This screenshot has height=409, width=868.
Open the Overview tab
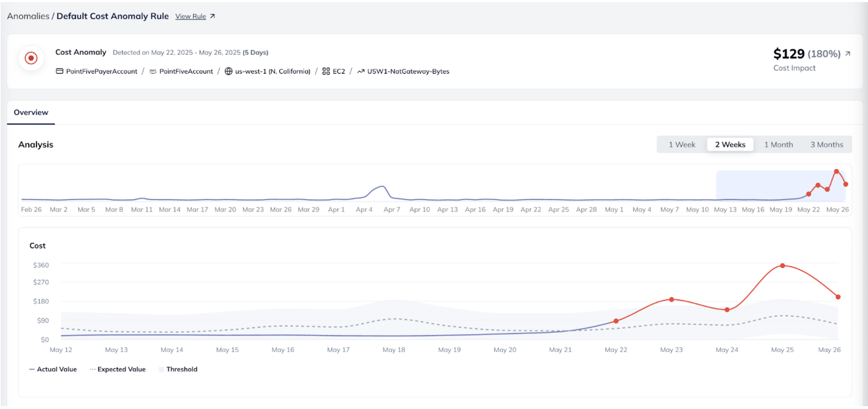click(31, 112)
